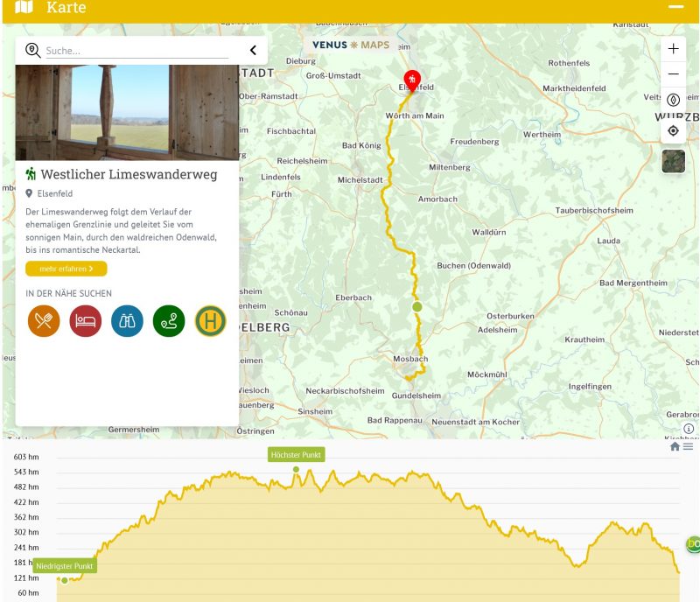Switch to satellite imagery layer thumbnail
Screen dimensions: 700x602
(673, 162)
